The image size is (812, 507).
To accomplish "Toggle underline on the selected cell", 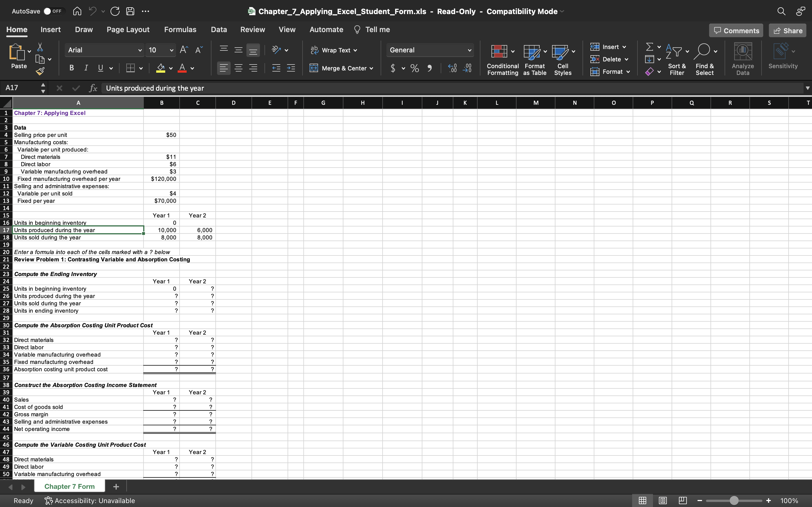I will [x=100, y=68].
